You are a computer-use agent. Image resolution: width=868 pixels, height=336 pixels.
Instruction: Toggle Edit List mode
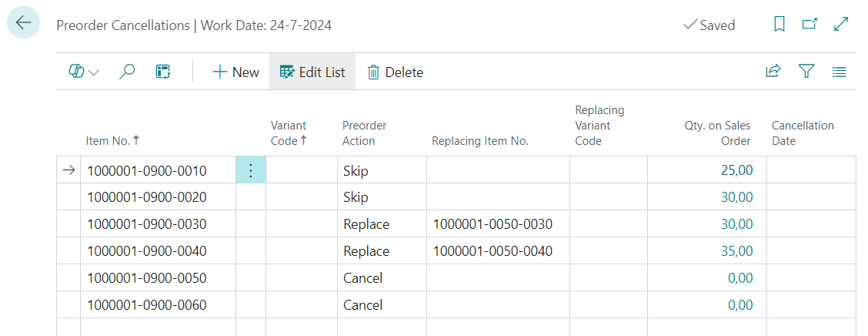tap(312, 72)
